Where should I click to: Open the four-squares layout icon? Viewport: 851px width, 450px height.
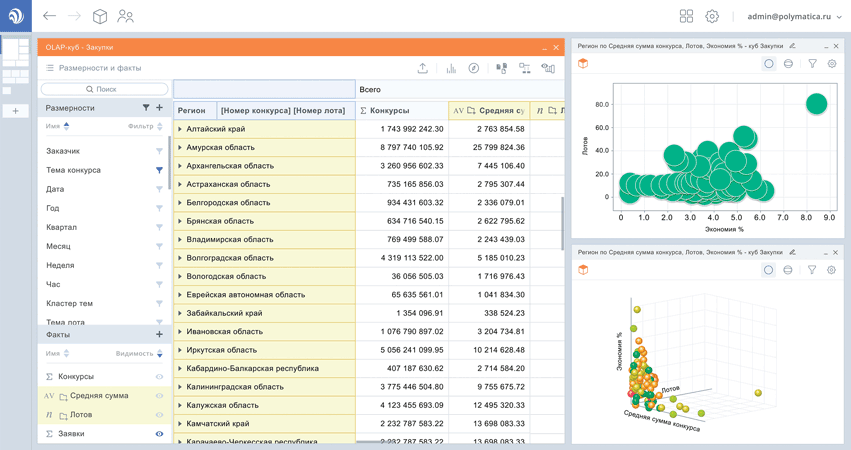686,16
